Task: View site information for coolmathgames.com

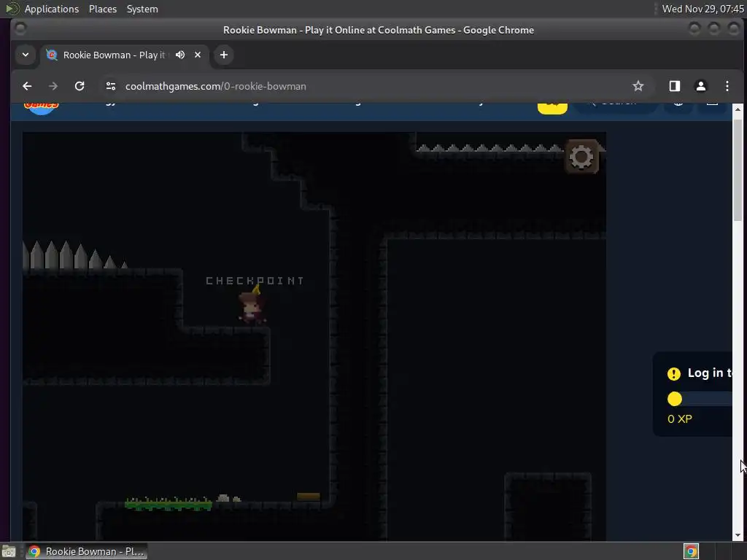Action: (x=111, y=86)
